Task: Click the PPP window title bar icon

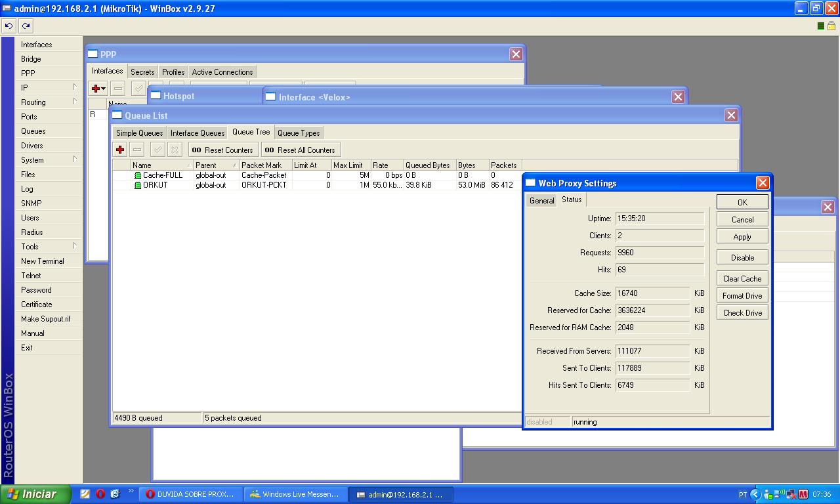Action: pos(93,54)
